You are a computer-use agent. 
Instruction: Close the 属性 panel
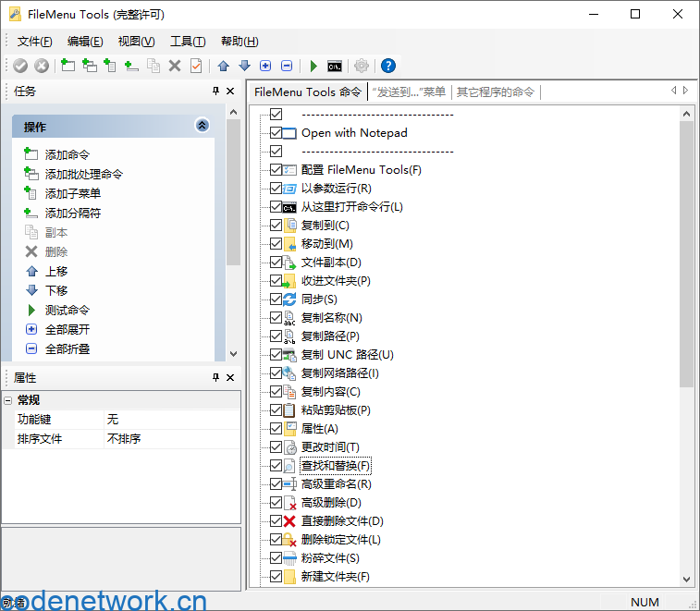click(230, 377)
